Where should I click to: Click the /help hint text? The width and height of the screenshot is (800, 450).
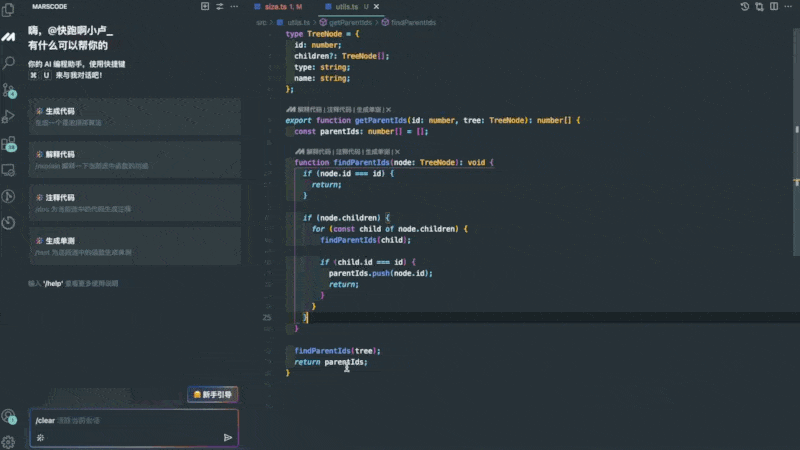(x=53, y=283)
